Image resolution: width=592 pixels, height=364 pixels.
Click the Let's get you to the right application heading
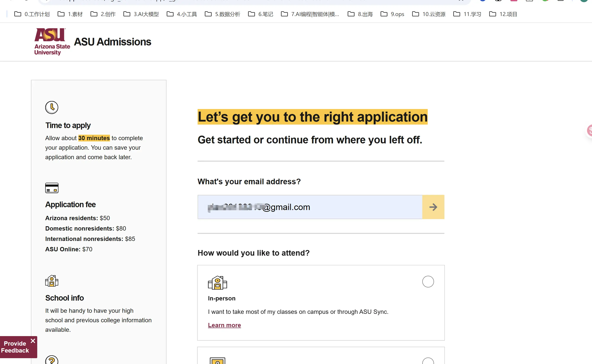tap(313, 117)
